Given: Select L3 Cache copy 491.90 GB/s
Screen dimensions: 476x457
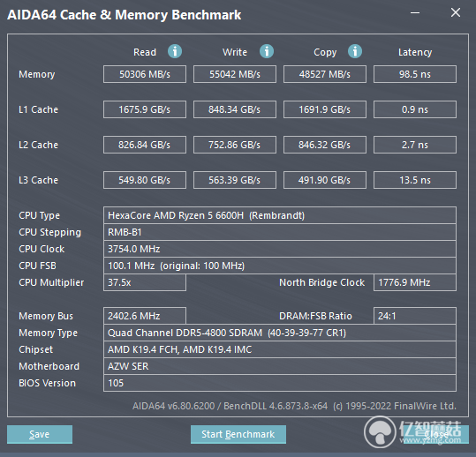Looking at the screenshot, I should (x=325, y=180).
